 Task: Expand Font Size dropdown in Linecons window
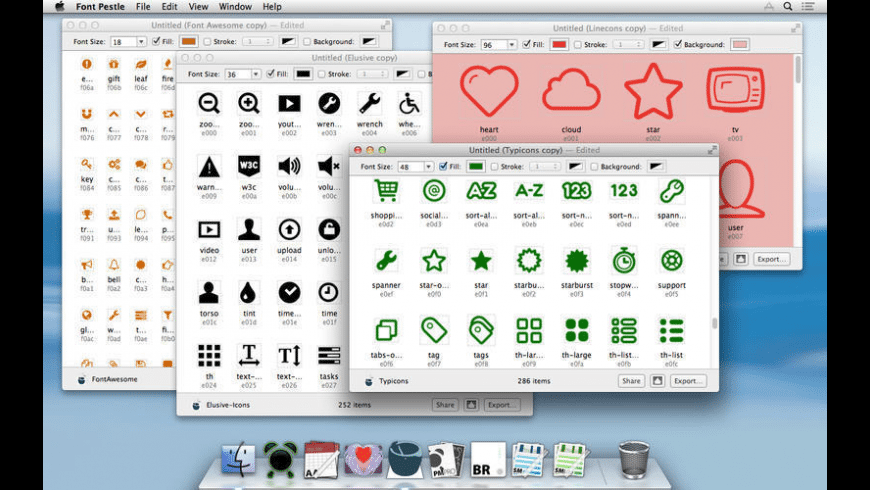coord(513,45)
